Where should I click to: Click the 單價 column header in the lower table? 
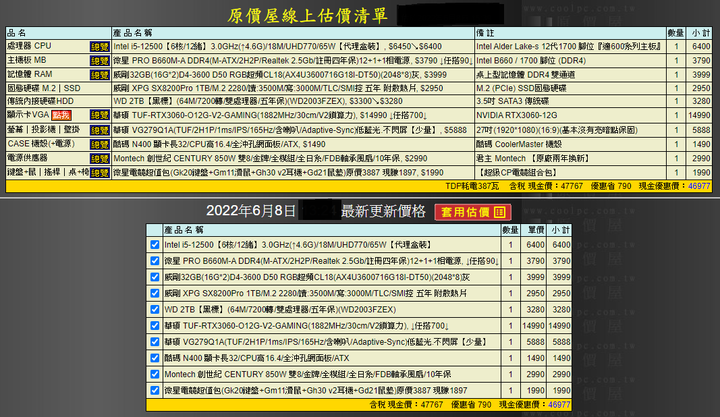point(535,230)
